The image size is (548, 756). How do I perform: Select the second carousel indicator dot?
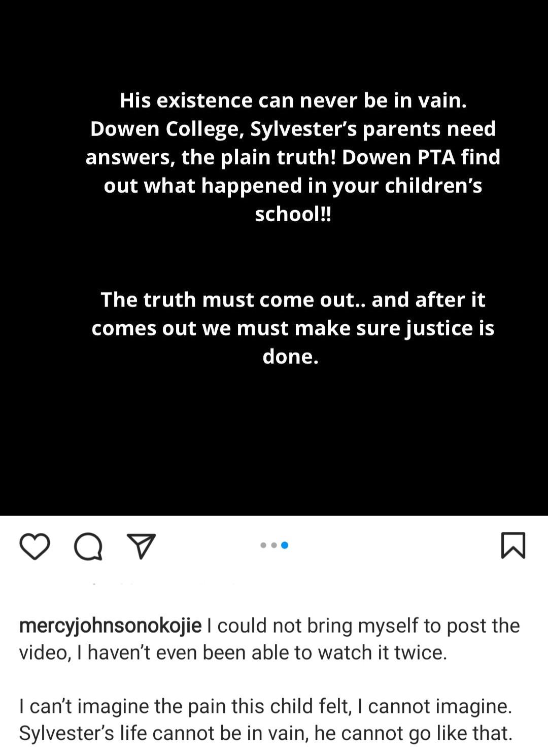(x=273, y=545)
